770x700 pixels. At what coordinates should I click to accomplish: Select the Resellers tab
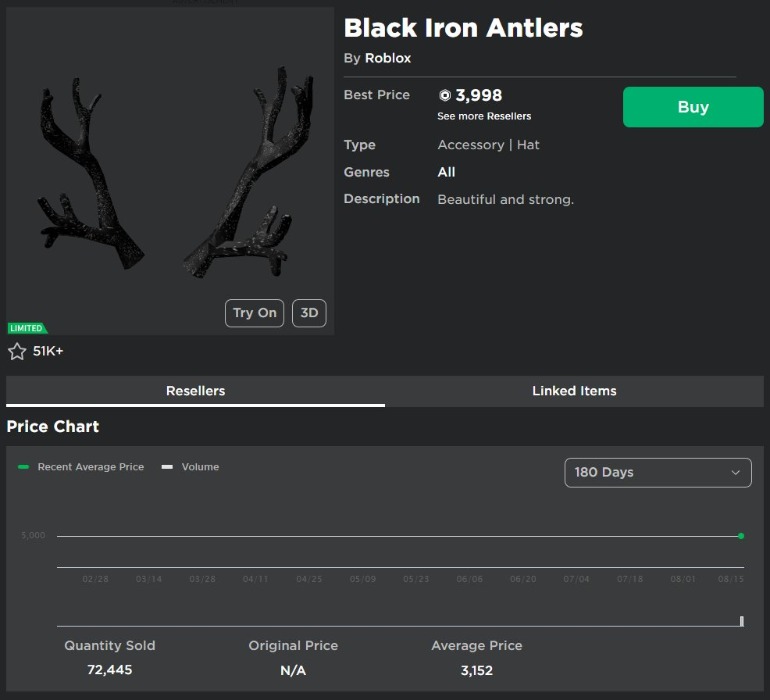[x=195, y=391]
